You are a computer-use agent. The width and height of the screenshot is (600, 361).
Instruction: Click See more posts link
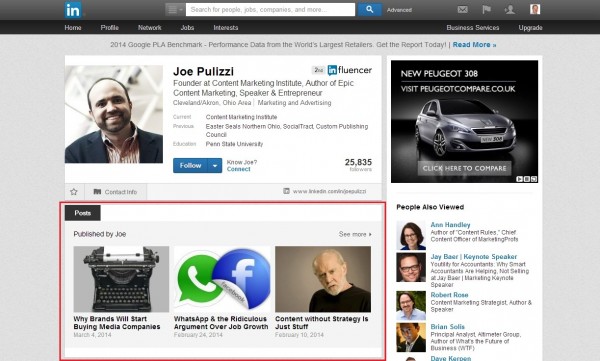tap(355, 234)
